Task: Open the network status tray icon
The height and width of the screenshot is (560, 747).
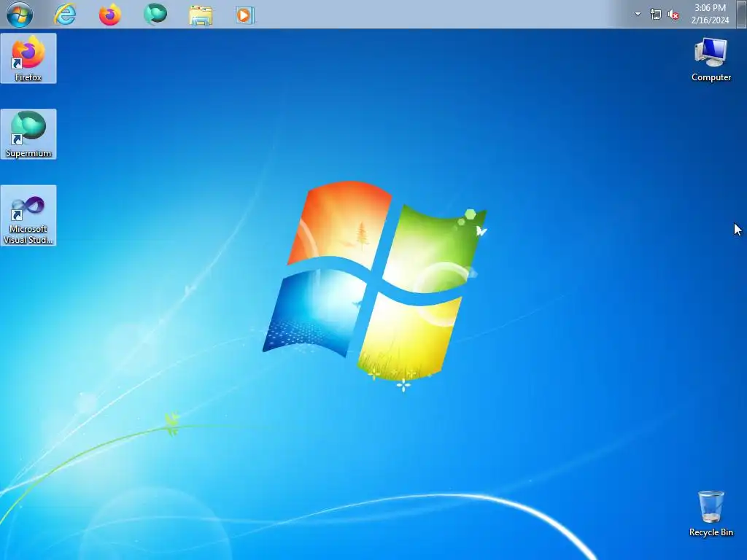Action: pyautogui.click(x=656, y=15)
